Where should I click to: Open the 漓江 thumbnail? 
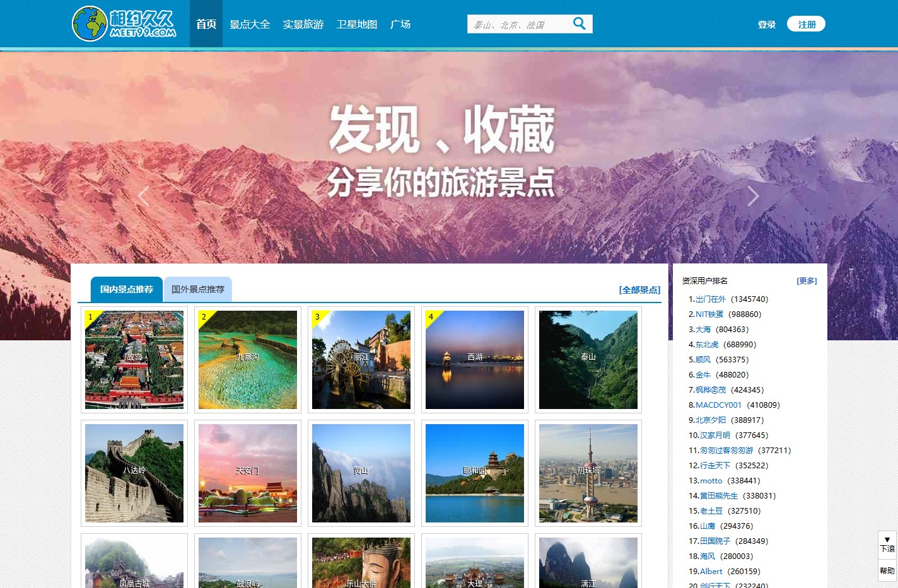588,562
